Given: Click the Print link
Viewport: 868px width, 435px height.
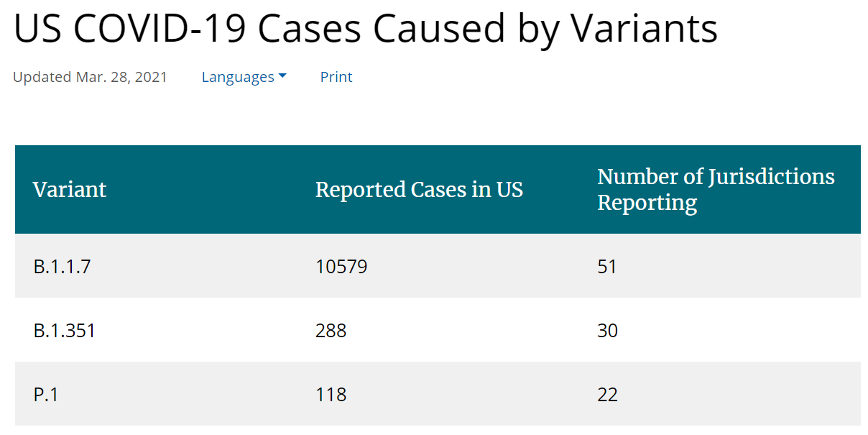Looking at the screenshot, I should coord(336,77).
